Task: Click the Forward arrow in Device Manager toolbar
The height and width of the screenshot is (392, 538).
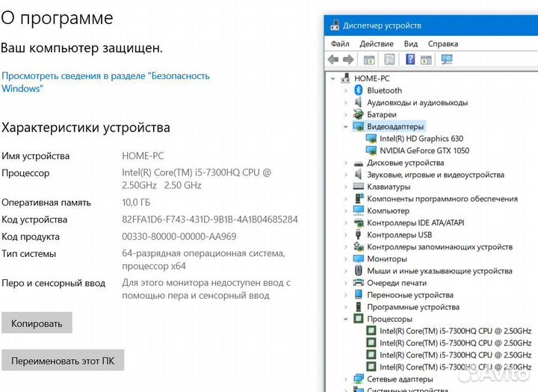Action: [348, 60]
